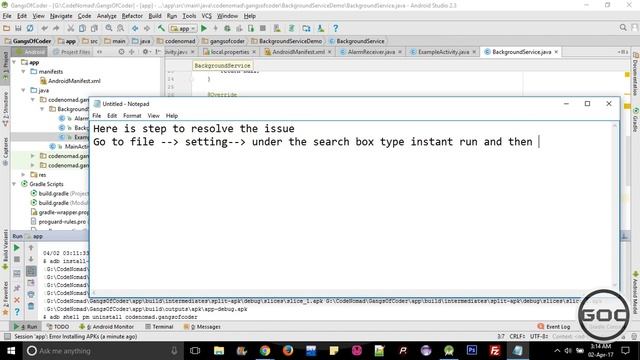The image size is (640, 360).
Task: Click the Find magnifier icon
Action: pyautogui.click(x=109, y=28)
